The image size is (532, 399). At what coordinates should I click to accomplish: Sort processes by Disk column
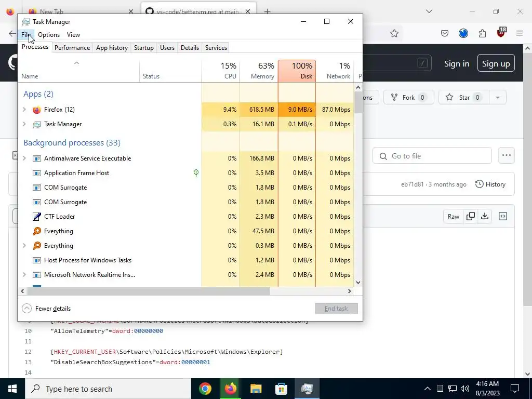pos(297,71)
